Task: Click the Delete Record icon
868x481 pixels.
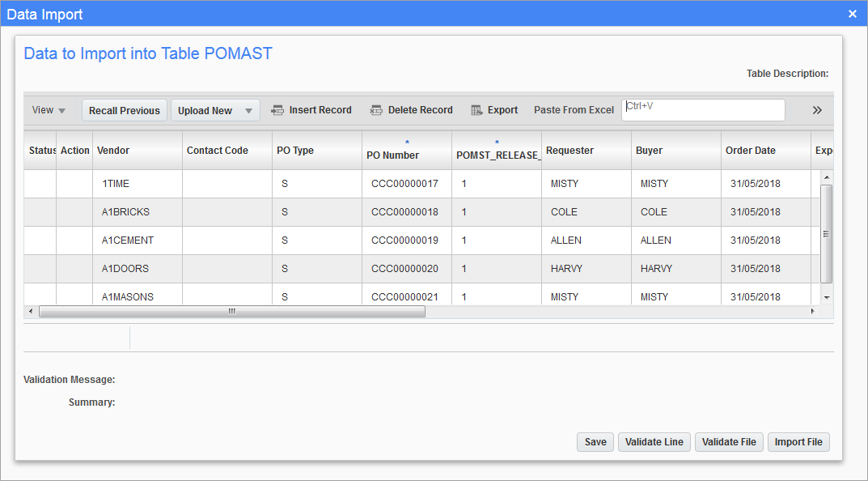Action: pyautogui.click(x=376, y=110)
